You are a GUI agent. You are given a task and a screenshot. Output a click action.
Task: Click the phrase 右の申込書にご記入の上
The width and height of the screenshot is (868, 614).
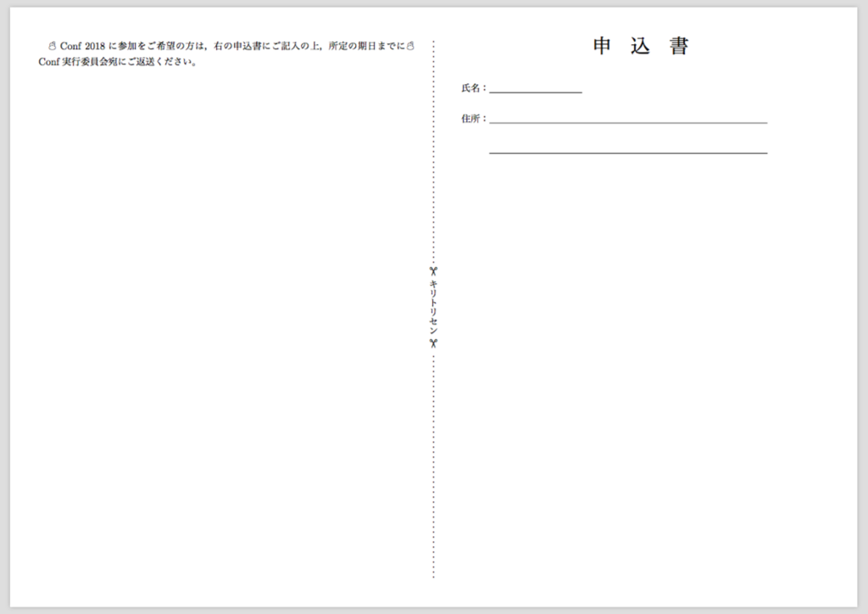267,46
